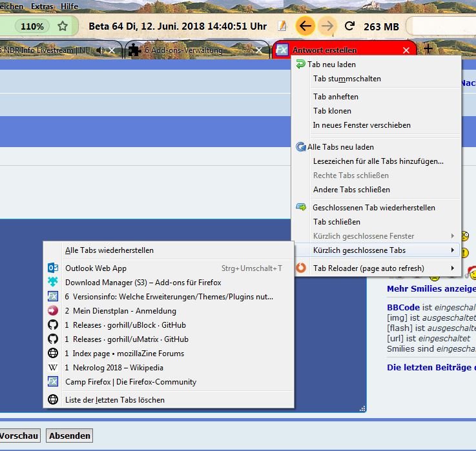Open a new tab with the plus icon
The height and width of the screenshot is (451, 476).
click(428, 50)
